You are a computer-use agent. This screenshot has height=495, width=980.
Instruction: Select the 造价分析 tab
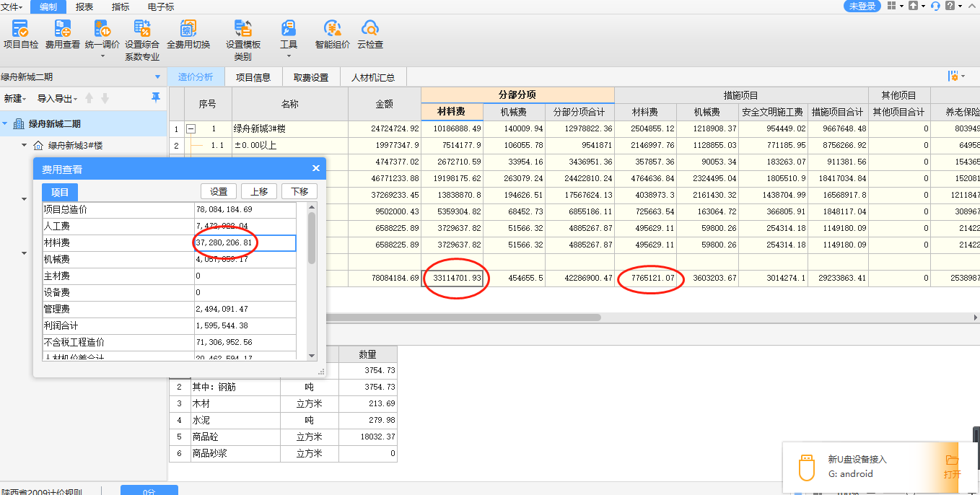[x=196, y=77]
